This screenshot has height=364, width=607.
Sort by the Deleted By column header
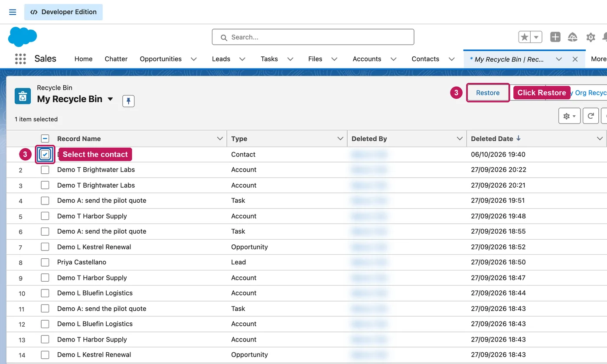point(369,139)
